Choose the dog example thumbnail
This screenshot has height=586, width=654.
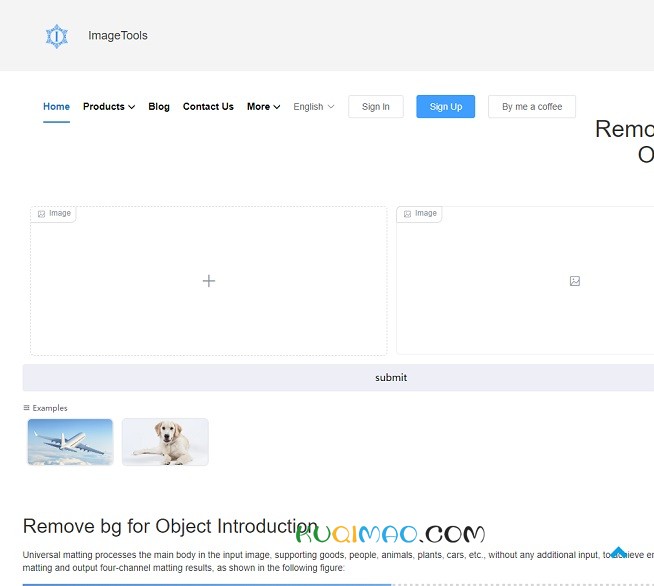(165, 442)
